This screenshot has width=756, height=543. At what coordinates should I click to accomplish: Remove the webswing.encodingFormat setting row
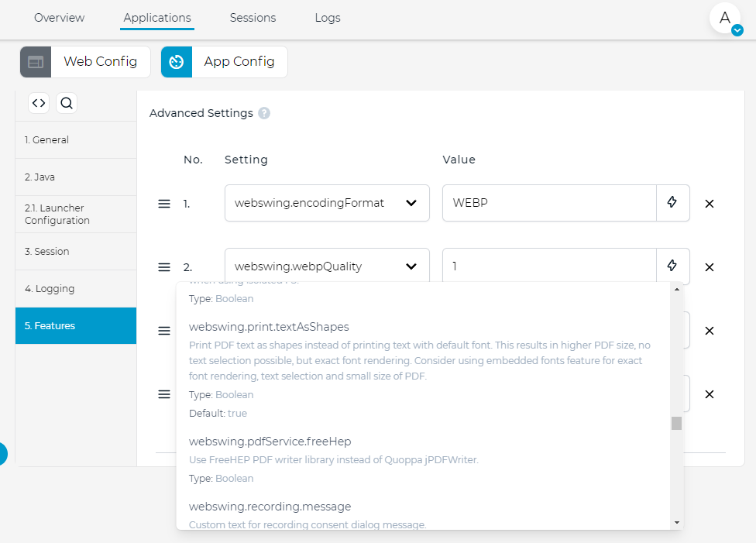point(710,204)
